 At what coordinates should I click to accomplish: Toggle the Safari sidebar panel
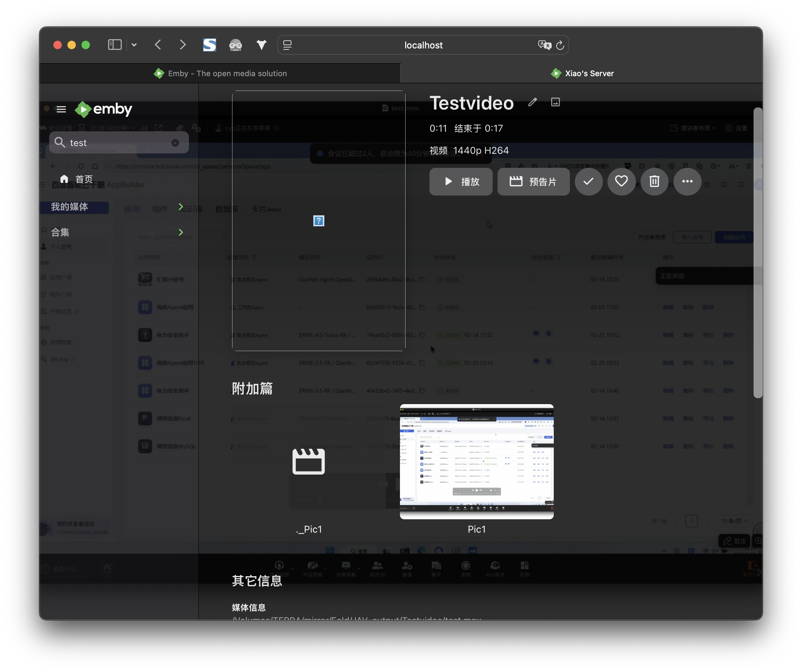[x=114, y=45]
